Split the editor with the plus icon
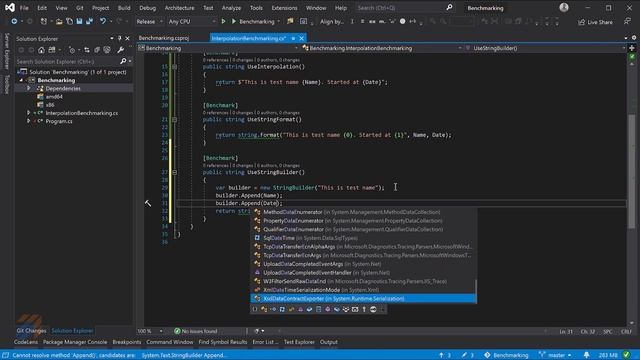 (632, 48)
